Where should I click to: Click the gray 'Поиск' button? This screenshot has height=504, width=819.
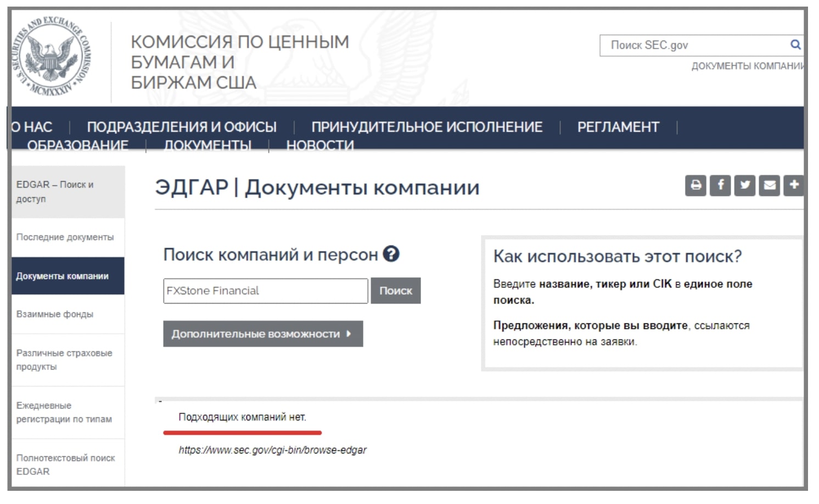[396, 290]
